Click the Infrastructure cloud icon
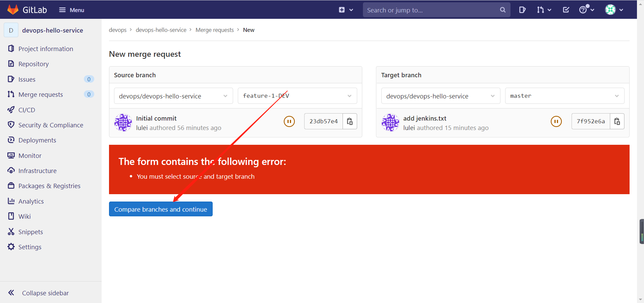 (x=11, y=171)
